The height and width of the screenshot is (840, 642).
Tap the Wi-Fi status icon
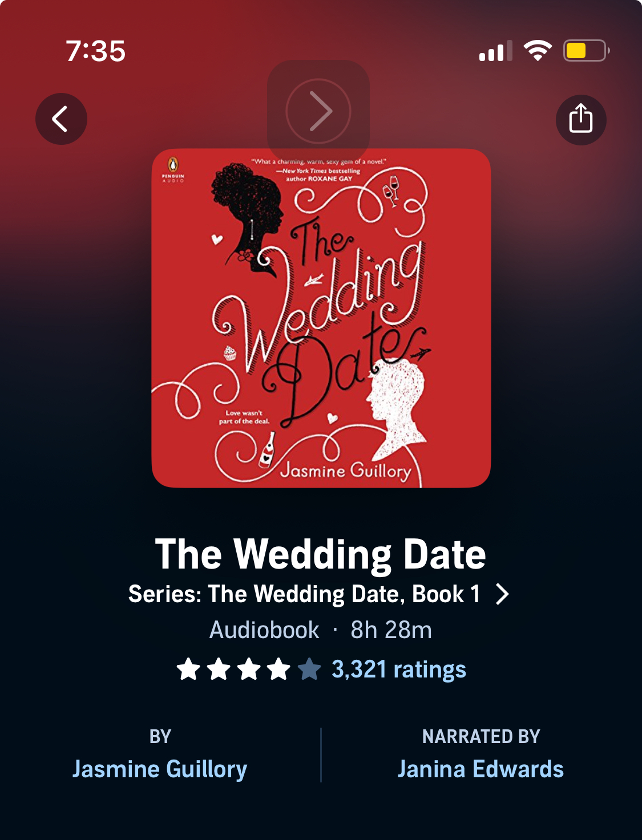pos(538,51)
